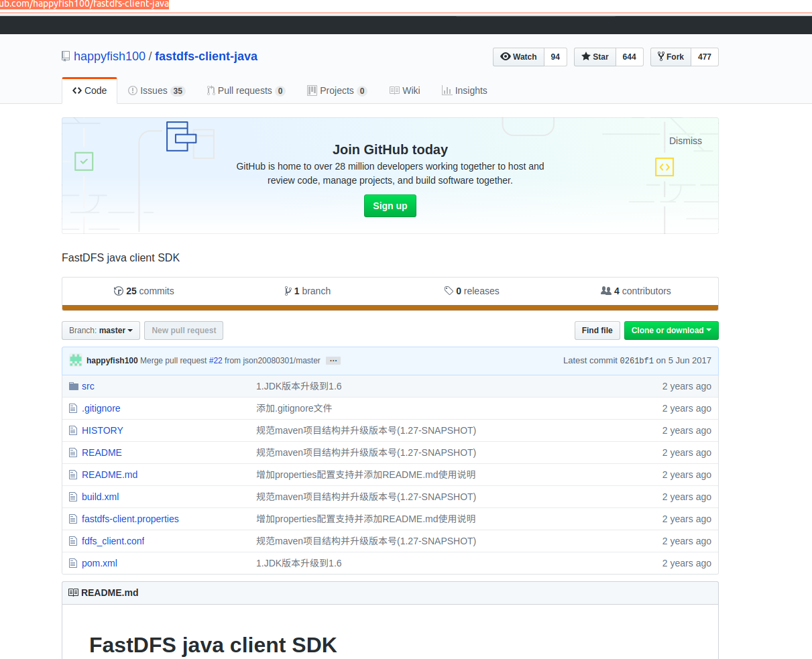Switch to the Pull requests tab
Viewport: 812px width, 659px height.
246,91
